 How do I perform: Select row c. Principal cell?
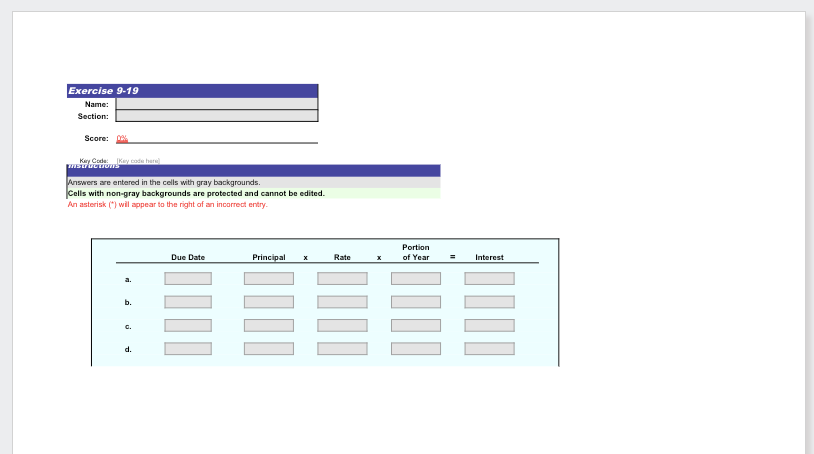click(269, 325)
